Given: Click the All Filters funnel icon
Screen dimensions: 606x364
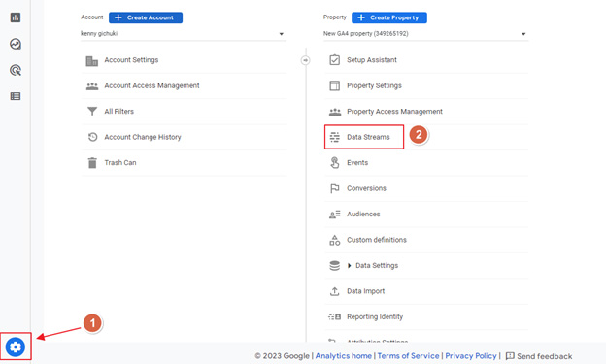Looking at the screenshot, I should click(92, 112).
